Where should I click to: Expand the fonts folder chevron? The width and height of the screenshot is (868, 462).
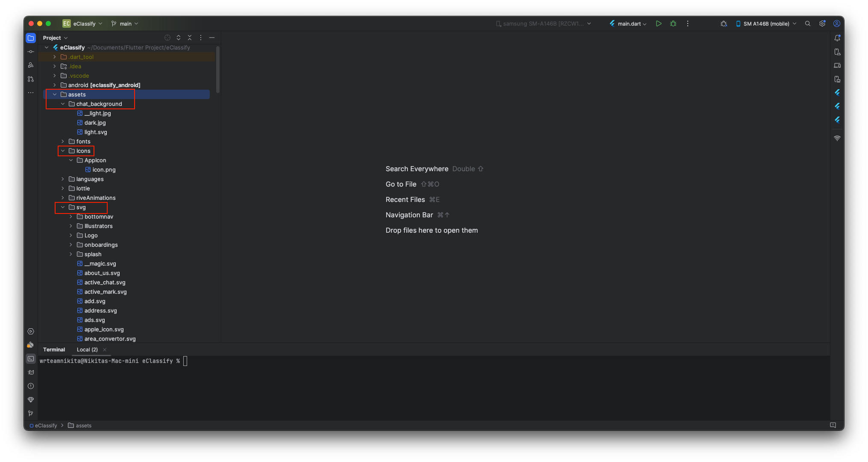coord(63,141)
